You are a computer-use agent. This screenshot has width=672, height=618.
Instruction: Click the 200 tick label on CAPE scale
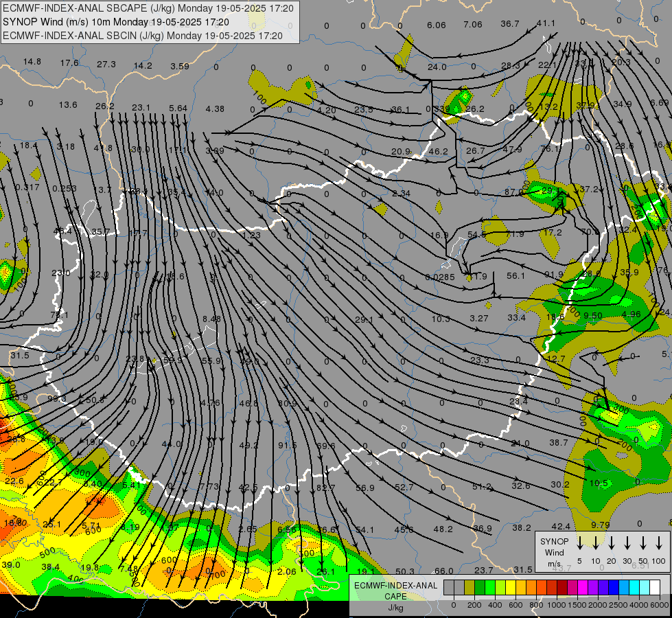[474, 605]
